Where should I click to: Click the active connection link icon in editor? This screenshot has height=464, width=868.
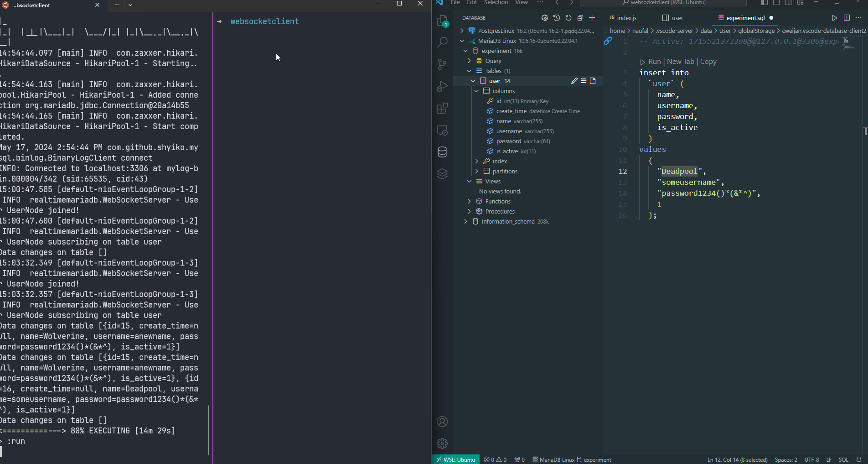pyautogui.click(x=608, y=41)
